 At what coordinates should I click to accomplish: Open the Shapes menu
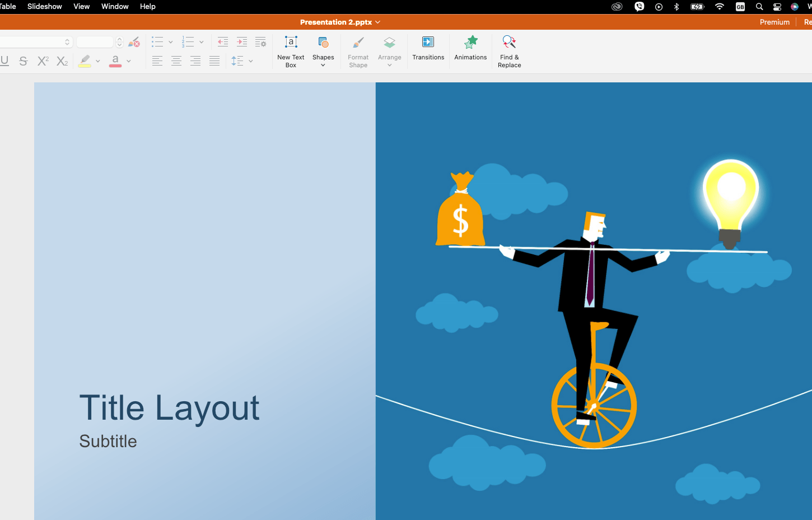coord(323,49)
